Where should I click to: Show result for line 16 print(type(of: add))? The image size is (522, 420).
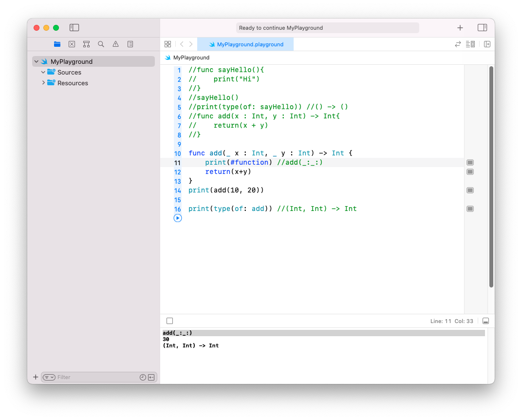coord(470,209)
